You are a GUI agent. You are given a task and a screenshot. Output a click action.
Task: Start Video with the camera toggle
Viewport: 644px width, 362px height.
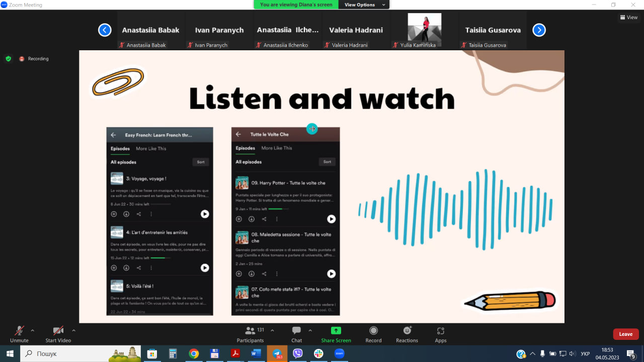pyautogui.click(x=58, y=334)
